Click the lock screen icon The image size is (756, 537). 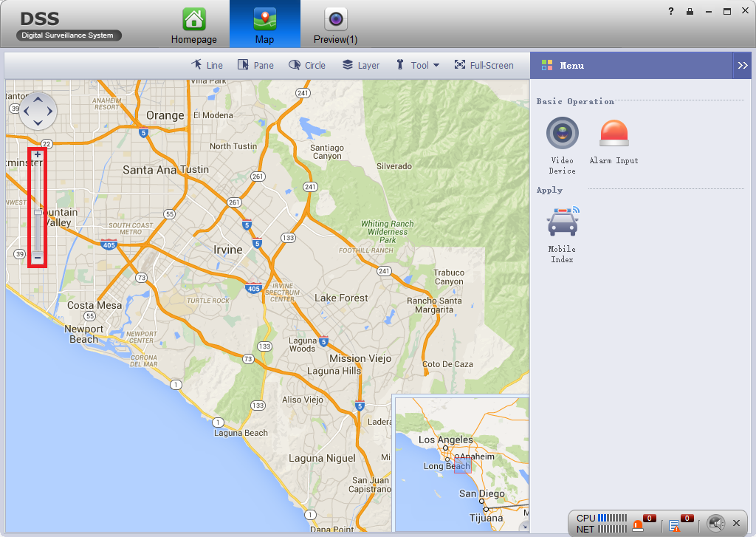[x=690, y=11]
